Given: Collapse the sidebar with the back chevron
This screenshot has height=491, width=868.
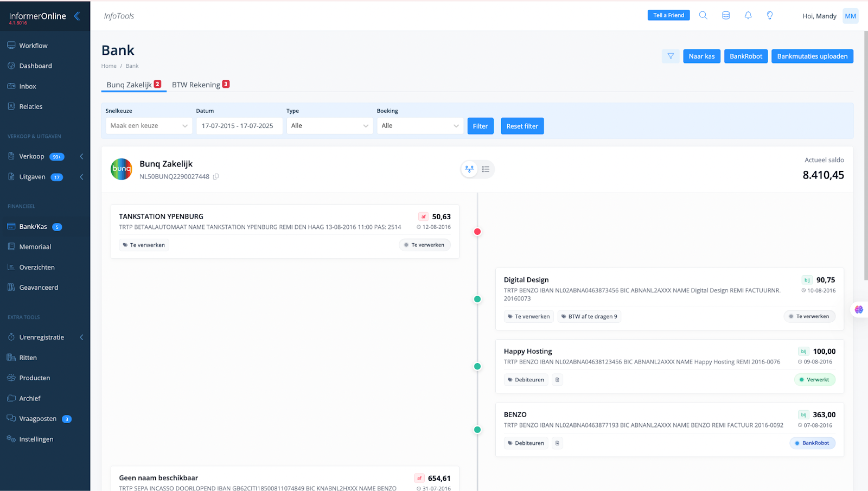Looking at the screenshot, I should (77, 16).
